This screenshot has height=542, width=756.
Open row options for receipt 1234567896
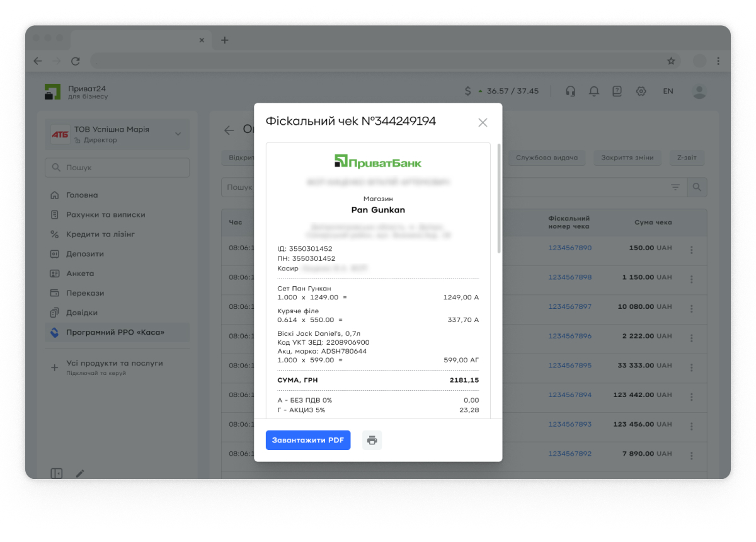click(691, 338)
